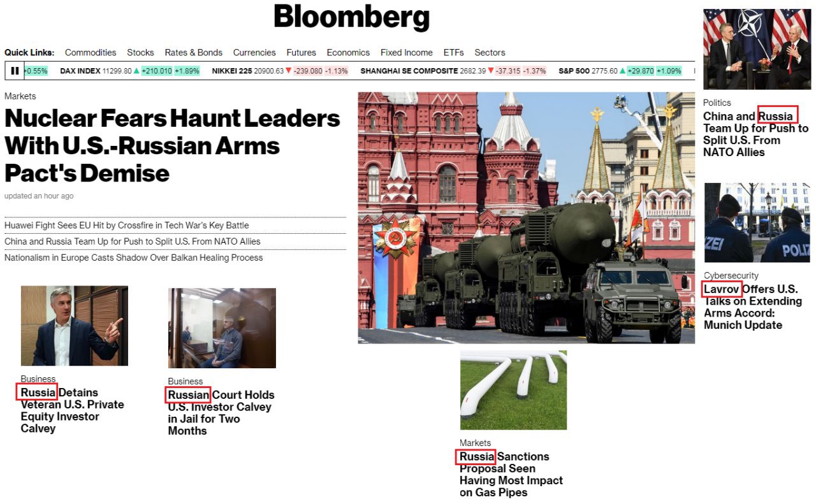Viewport: 816px width, 504px height.
Task: Open Huawei Fight Sees EU Hit story
Action: [x=127, y=226]
